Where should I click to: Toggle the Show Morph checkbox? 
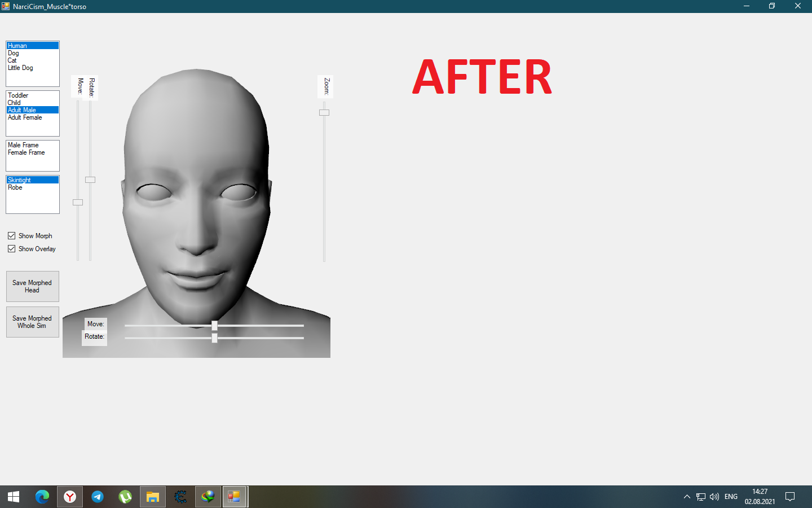[11, 236]
